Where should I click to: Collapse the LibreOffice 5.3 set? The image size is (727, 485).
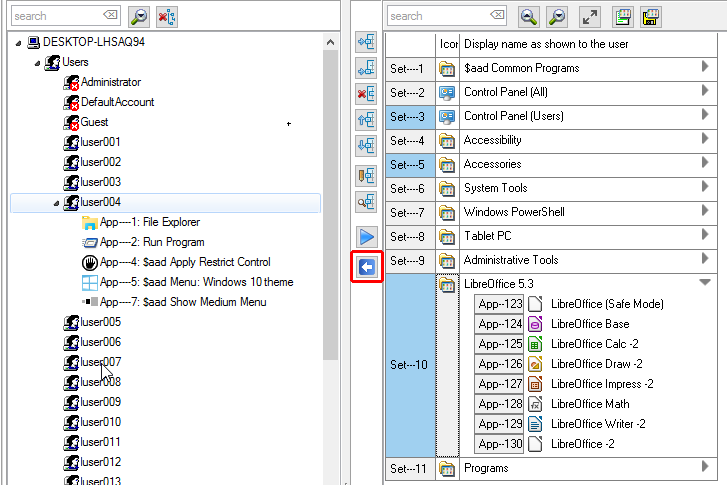coord(705,283)
